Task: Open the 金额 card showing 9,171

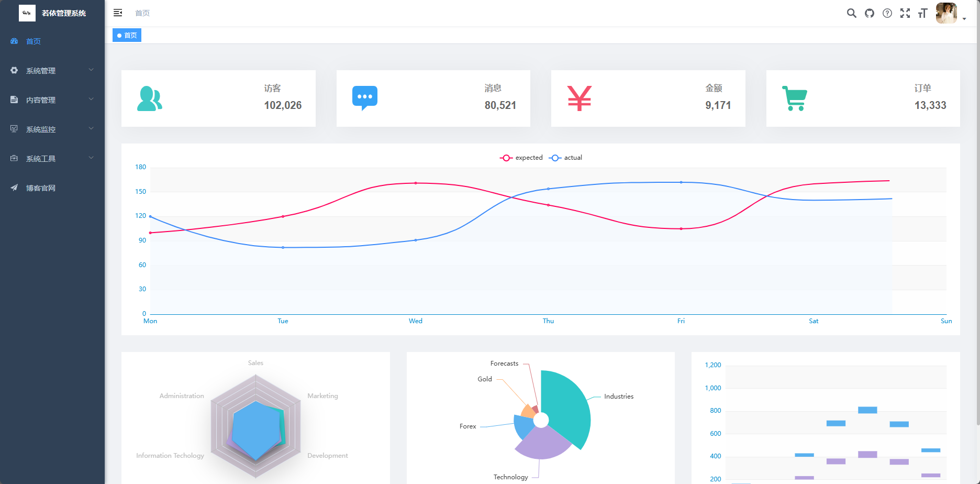Action: tap(648, 98)
